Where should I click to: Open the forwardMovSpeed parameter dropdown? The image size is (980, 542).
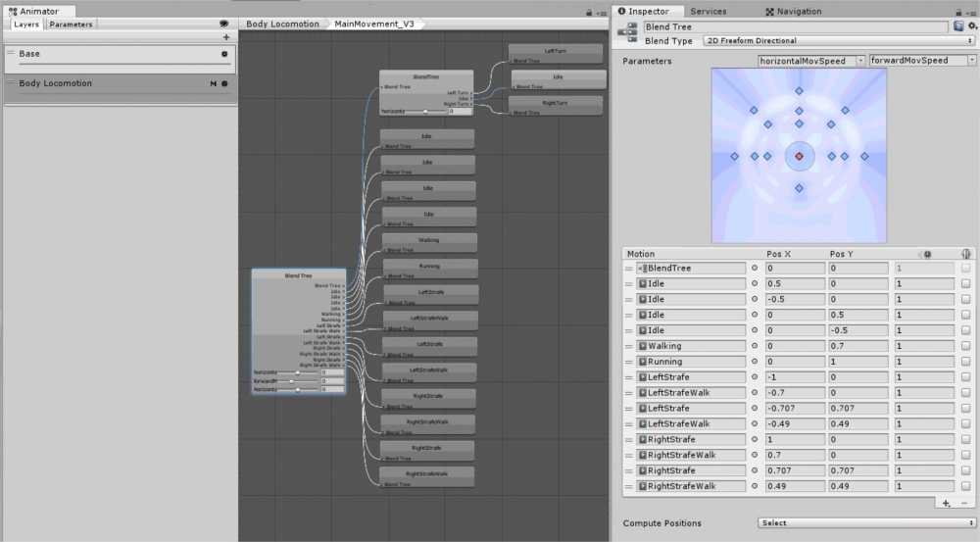pyautogui.click(x=922, y=61)
